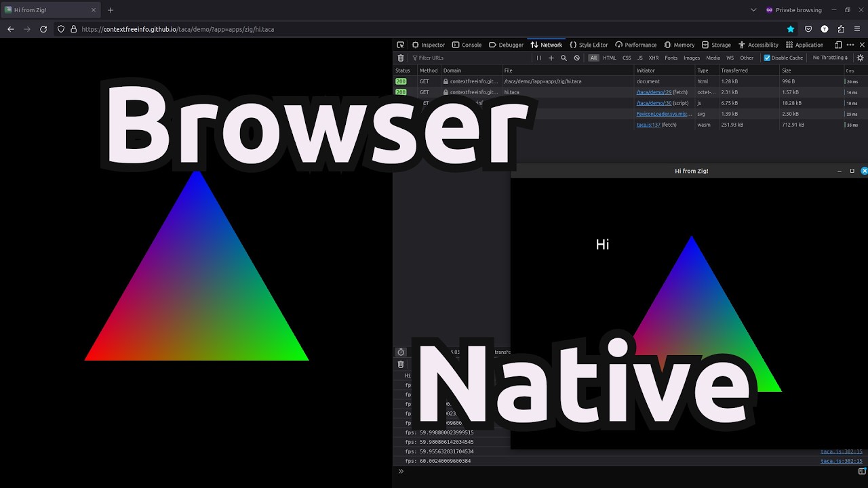The height and width of the screenshot is (488, 868).
Task: Sort by the Initiator column header
Action: coord(665,70)
